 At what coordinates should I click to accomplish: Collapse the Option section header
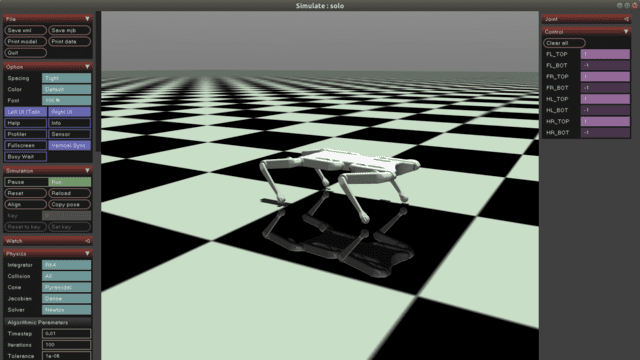pos(48,67)
